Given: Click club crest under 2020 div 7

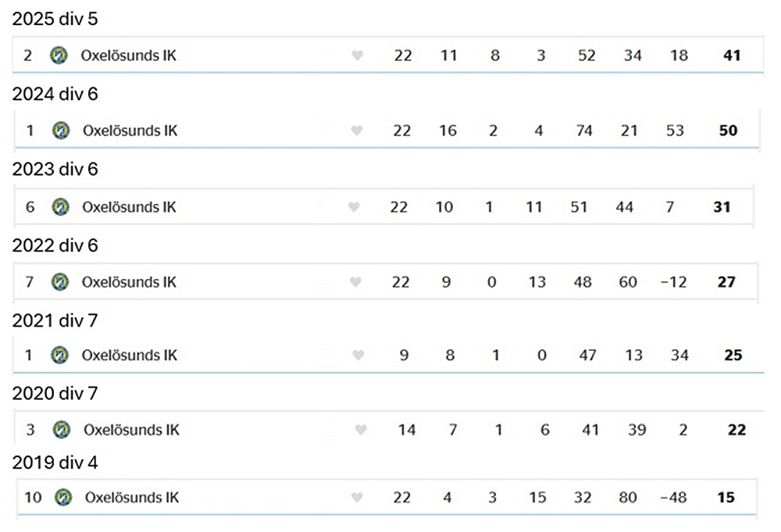Looking at the screenshot, I should (x=61, y=430).
